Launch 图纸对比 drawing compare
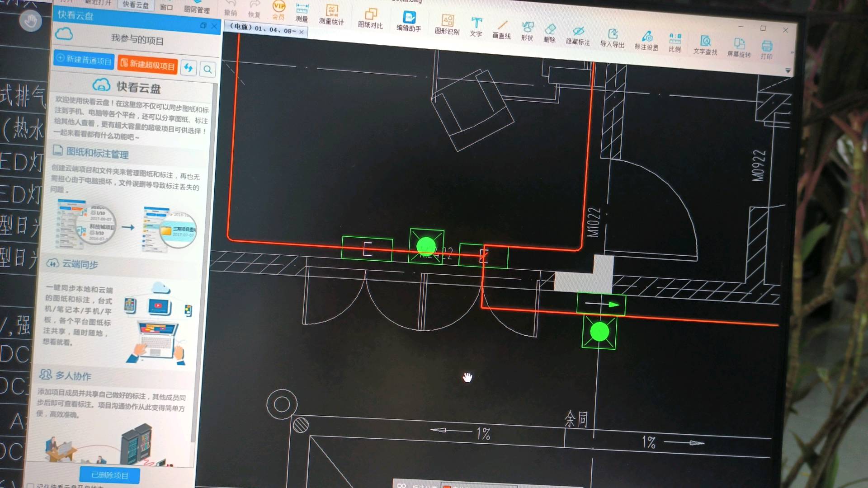The height and width of the screenshot is (488, 868). [370, 19]
